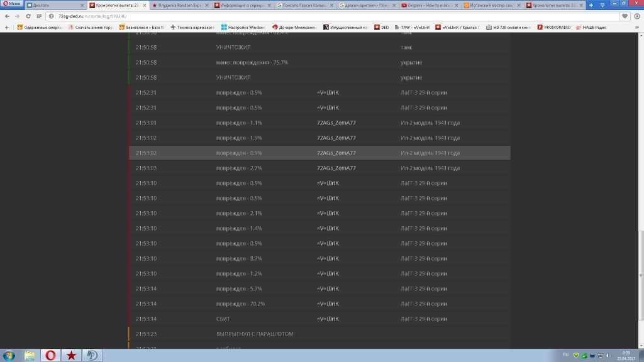
Task: Open File Explorer from taskbar
Action: coord(30,356)
